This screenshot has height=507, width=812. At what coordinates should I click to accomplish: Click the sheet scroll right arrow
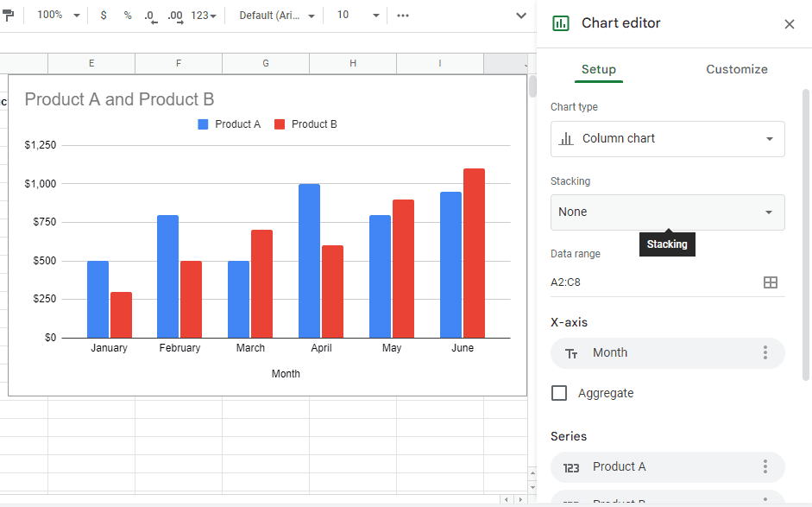[x=520, y=499]
